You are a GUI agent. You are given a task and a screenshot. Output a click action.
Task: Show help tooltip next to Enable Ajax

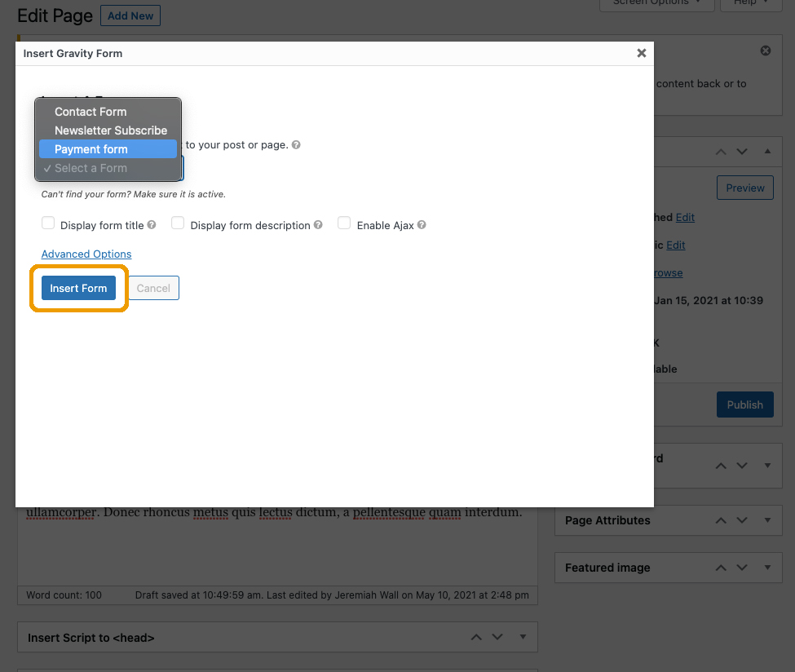click(x=422, y=224)
